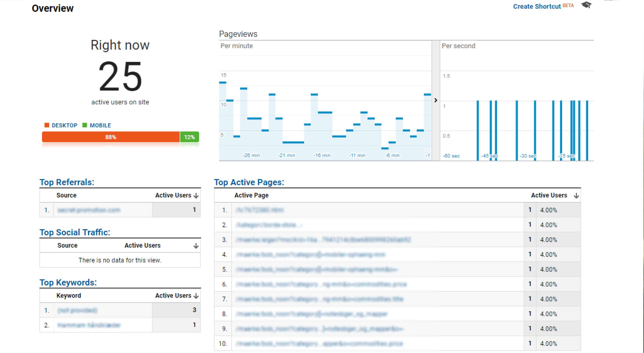
Task: Click the -26 min axis label
Action: pos(251,155)
